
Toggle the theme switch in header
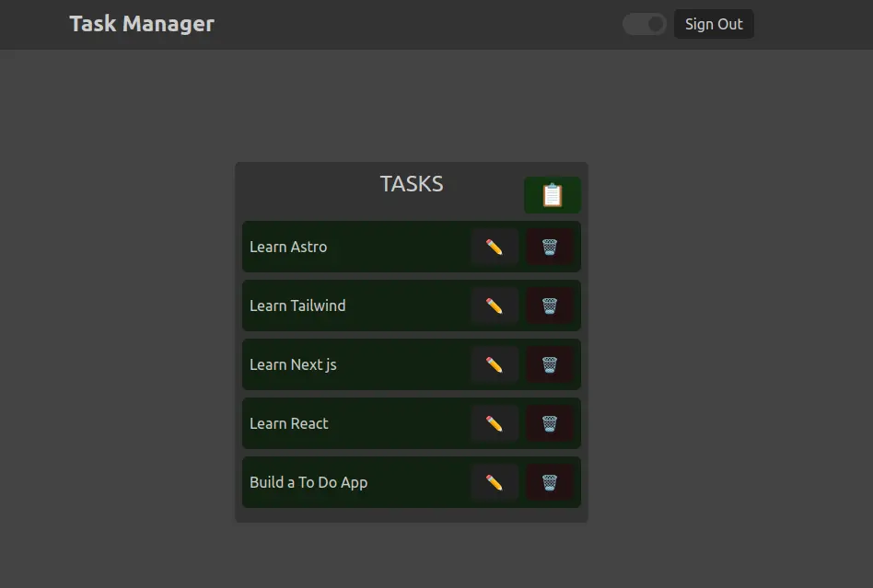pos(645,24)
